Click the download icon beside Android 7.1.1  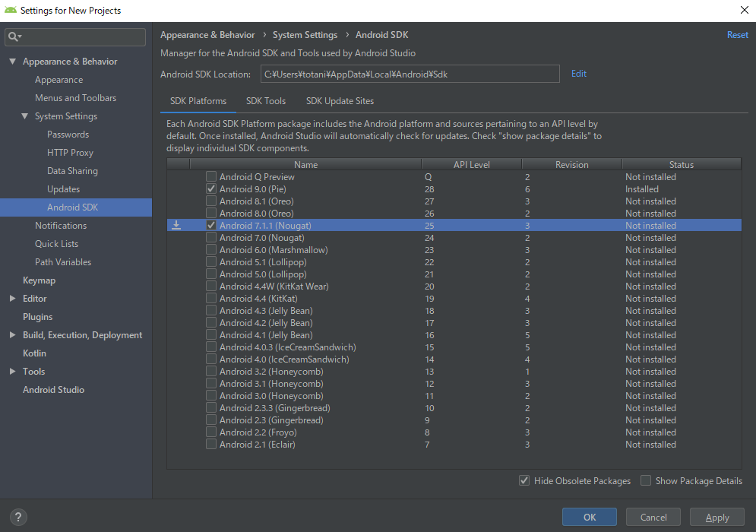click(x=176, y=225)
